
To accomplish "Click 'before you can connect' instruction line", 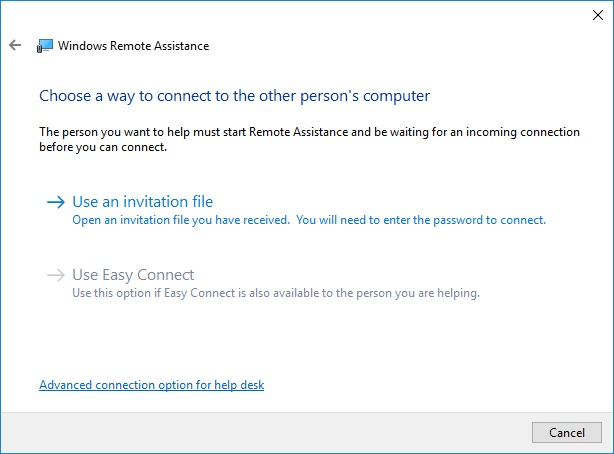I will click(x=103, y=147).
